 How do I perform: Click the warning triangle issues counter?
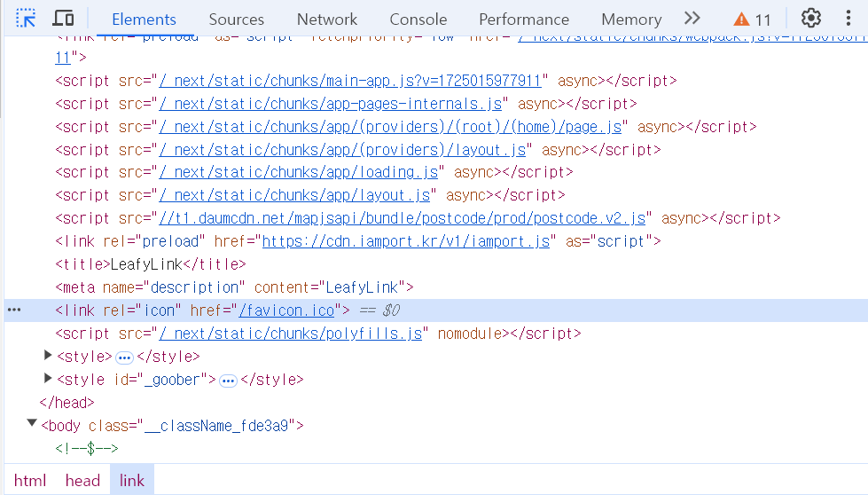[752, 20]
